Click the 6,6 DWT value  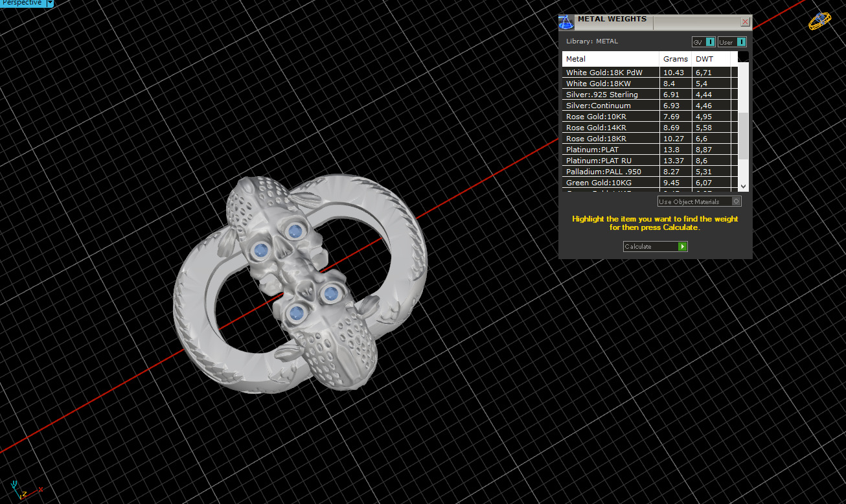702,139
